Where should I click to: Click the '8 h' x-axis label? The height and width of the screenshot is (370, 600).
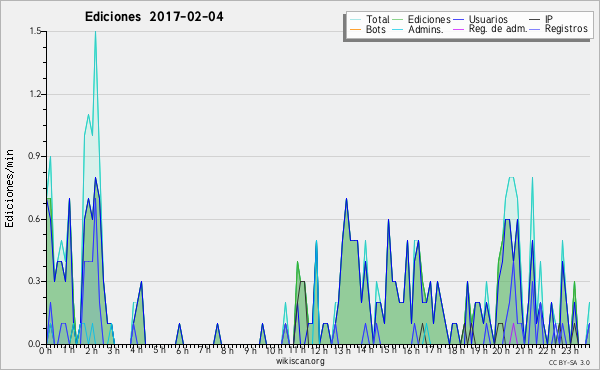point(227,350)
